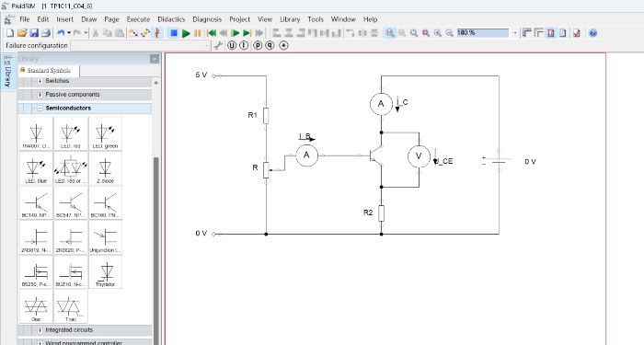Click the zoom out magnifier icon
644x345 pixels.
tap(450, 33)
